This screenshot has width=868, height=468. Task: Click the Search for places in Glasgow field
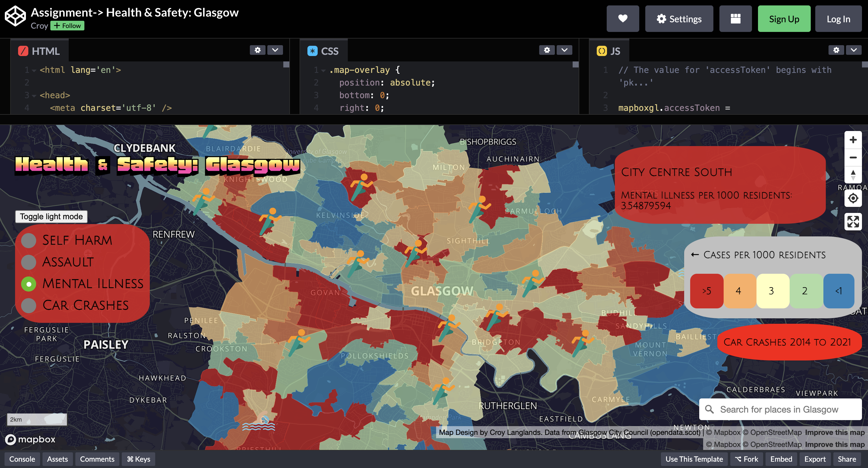pyautogui.click(x=778, y=409)
